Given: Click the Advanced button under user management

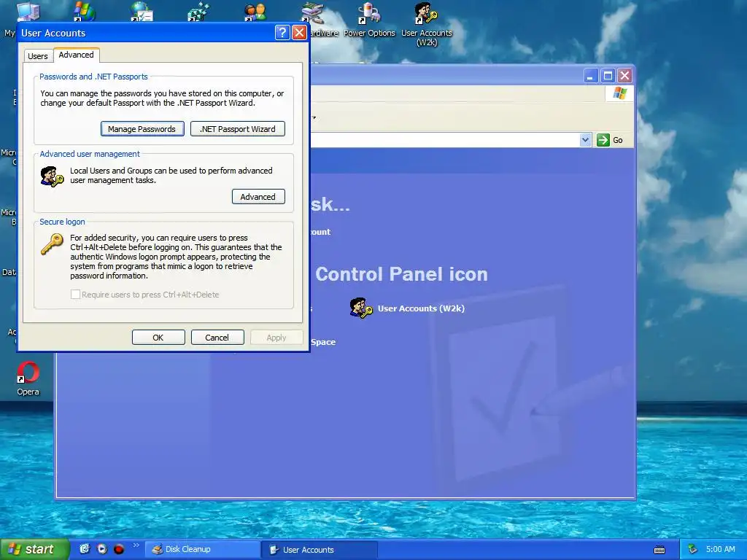Looking at the screenshot, I should (x=258, y=197).
